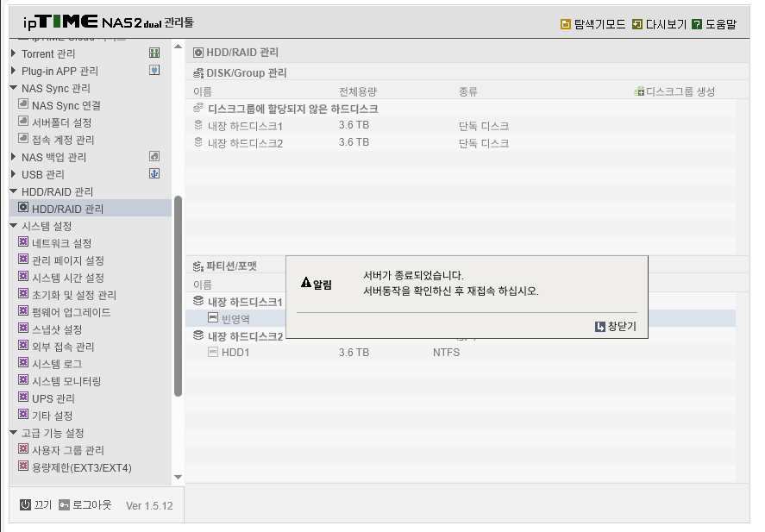The image size is (765, 532).
Task: Close the alert with 창닫기
Action: point(616,326)
